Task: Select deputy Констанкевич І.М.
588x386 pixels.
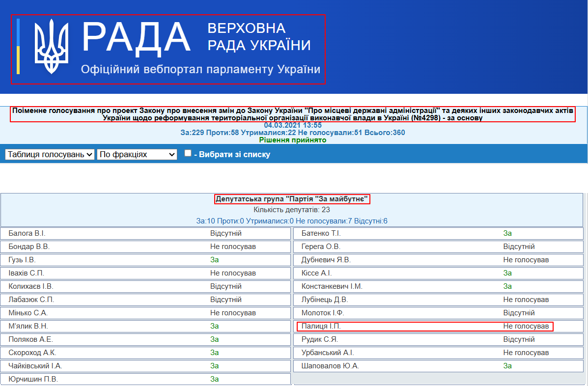Action: point(332,286)
